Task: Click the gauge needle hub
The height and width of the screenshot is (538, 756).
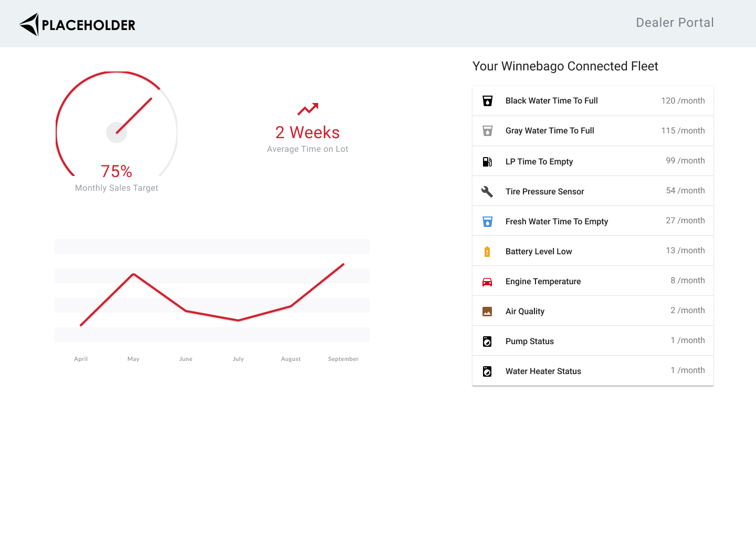Action: (x=117, y=132)
